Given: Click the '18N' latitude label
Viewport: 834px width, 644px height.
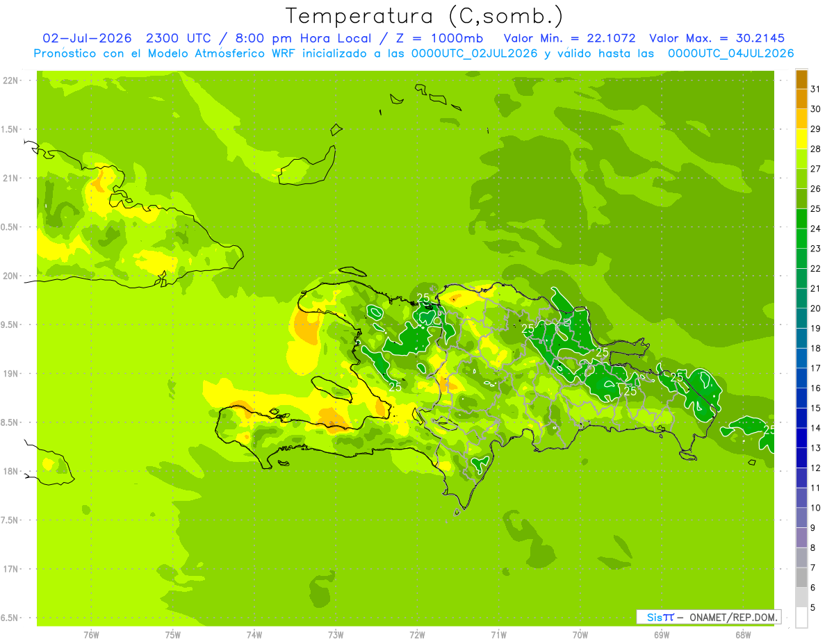Looking at the screenshot, I should tap(11, 471).
